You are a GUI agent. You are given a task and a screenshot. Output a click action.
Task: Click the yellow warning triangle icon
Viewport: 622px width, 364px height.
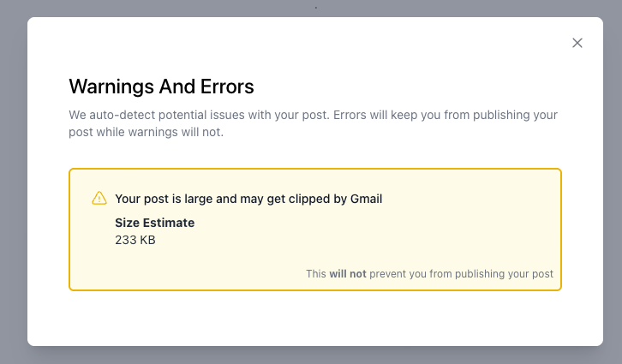99,199
